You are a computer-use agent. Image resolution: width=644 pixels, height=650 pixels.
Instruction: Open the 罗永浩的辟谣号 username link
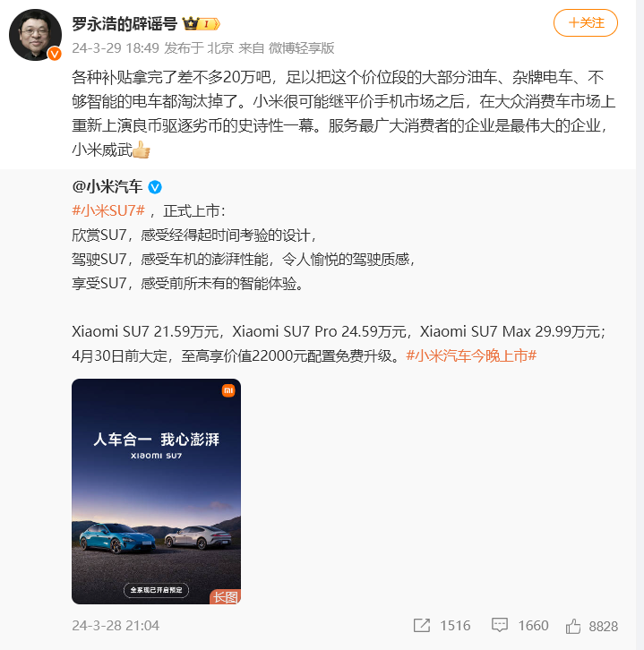[x=125, y=23]
